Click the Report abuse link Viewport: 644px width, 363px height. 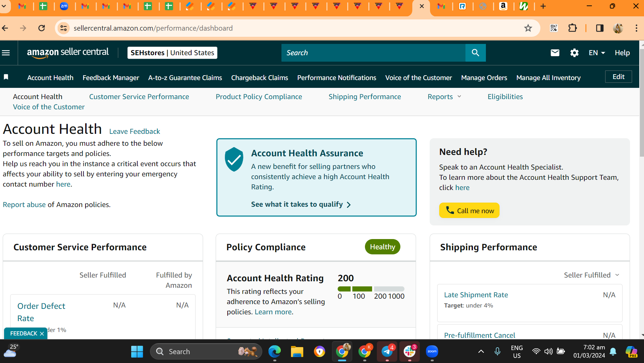click(x=24, y=205)
